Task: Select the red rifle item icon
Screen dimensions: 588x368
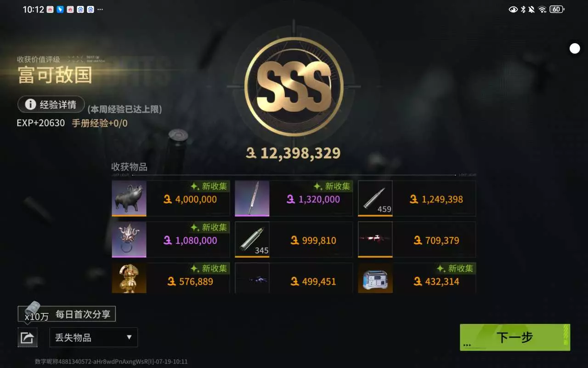Action: 375,239
